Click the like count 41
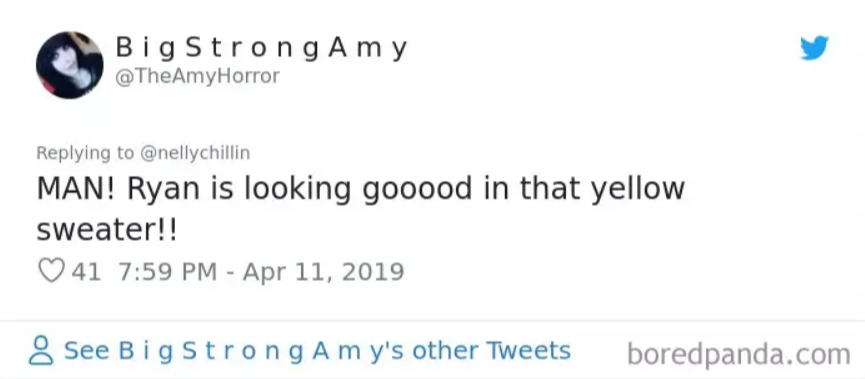The image size is (865, 379). click(x=86, y=271)
